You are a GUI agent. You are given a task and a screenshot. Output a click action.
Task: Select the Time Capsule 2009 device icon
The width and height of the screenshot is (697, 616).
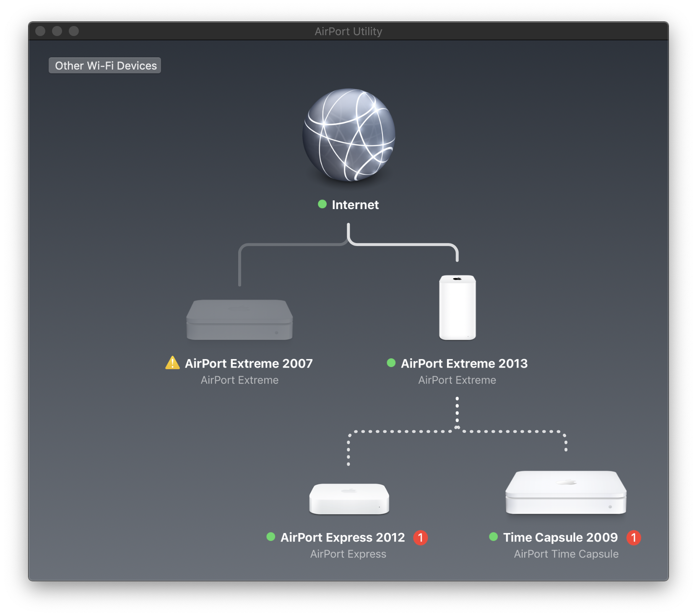[566, 492]
